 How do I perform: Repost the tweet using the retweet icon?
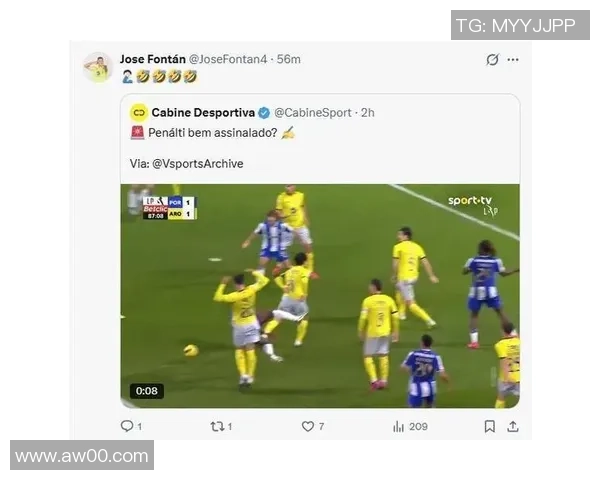(216, 426)
